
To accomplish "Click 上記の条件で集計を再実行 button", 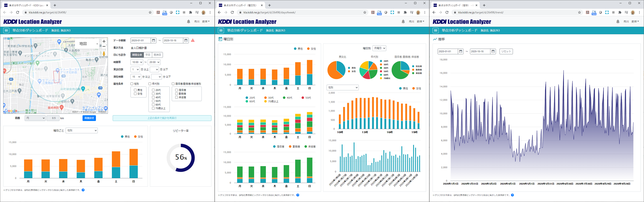I will click(x=162, y=118).
